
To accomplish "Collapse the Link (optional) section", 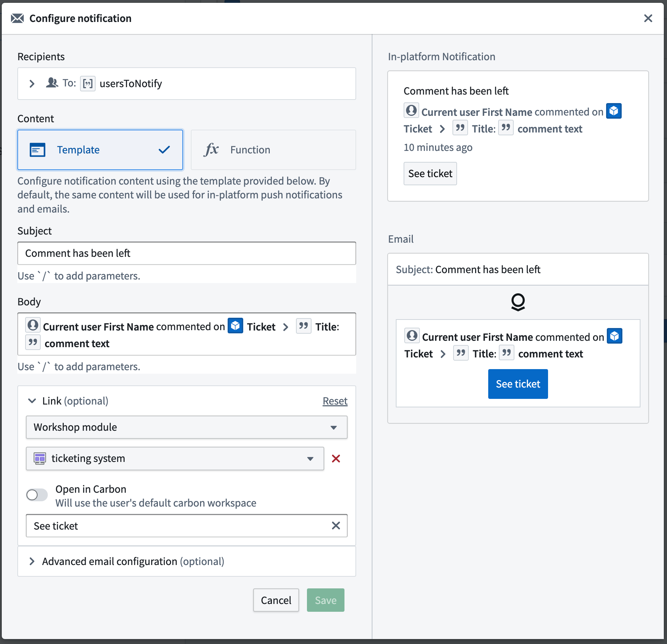I will (32, 401).
